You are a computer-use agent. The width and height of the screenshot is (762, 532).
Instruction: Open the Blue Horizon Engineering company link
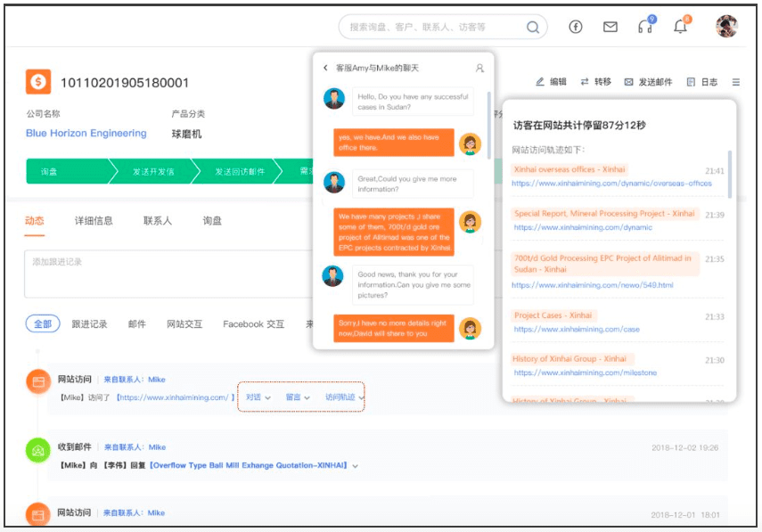coord(86,134)
